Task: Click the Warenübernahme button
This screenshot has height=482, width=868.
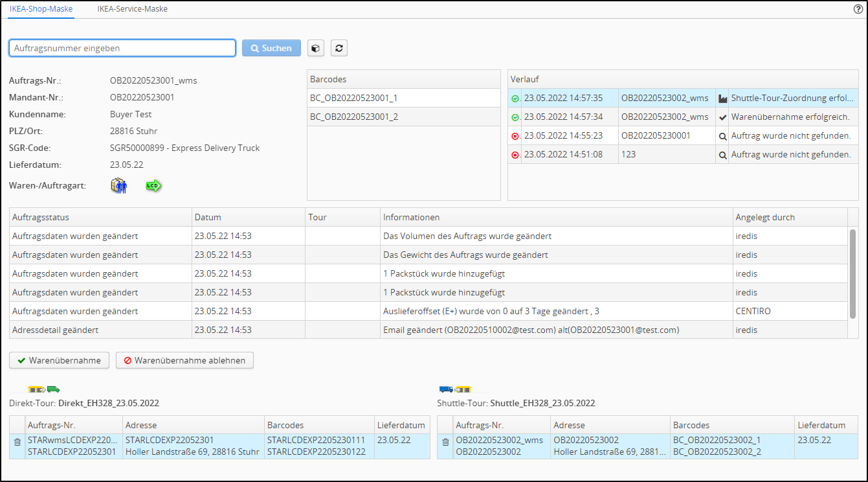Action: coord(59,360)
